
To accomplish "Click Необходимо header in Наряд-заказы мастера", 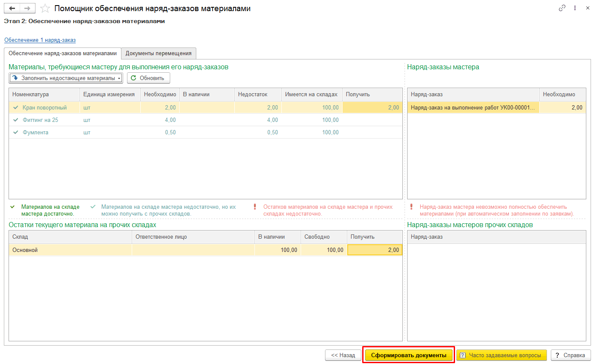I will pyautogui.click(x=563, y=95).
